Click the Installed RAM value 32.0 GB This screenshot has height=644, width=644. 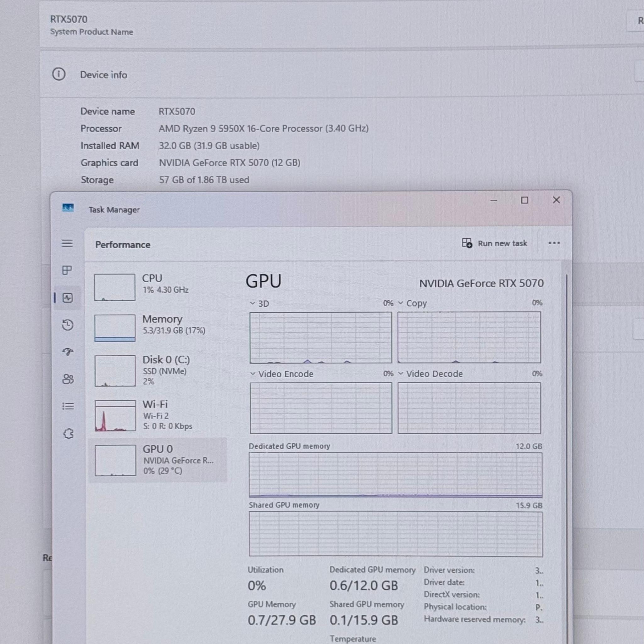[209, 146]
